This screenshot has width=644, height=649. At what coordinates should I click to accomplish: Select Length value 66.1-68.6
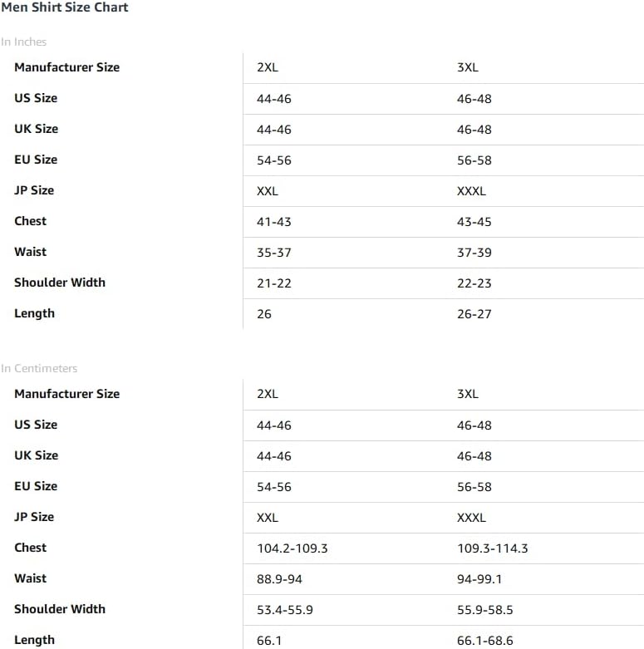point(485,641)
